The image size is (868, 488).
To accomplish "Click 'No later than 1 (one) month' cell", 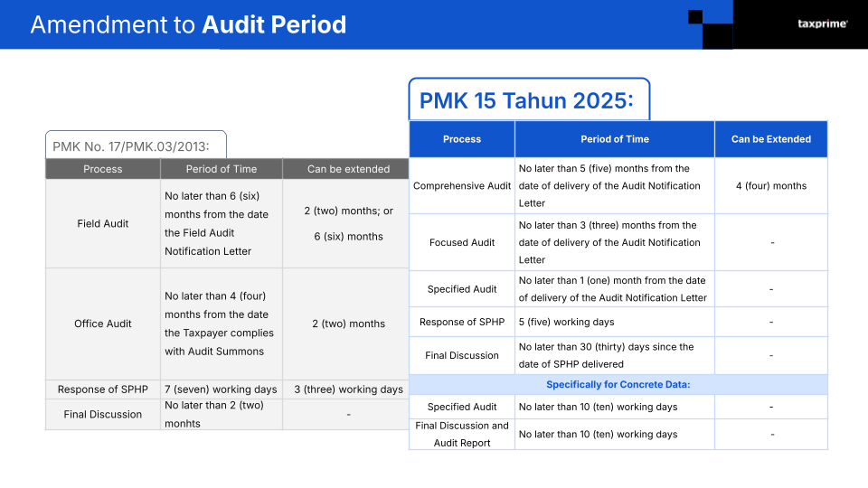I will 615,289.
